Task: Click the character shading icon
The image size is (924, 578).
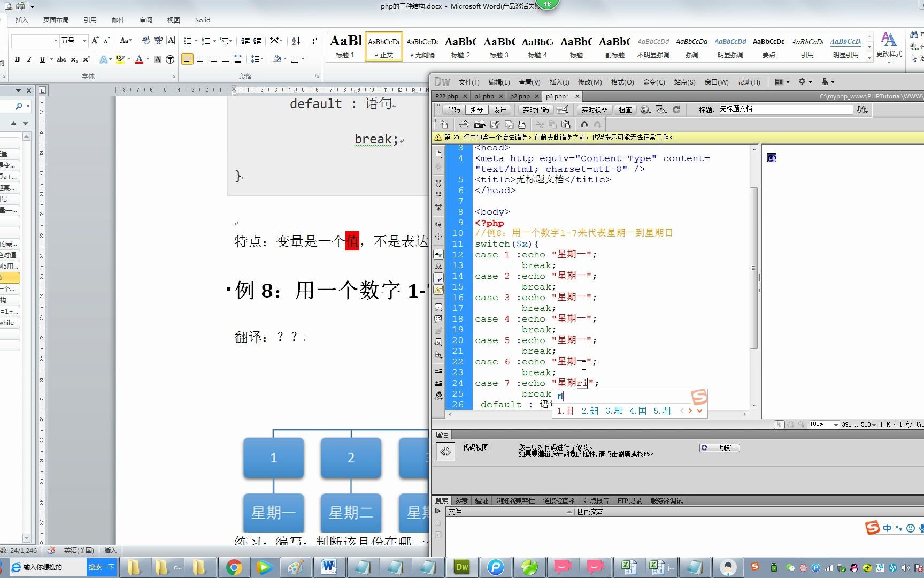Action: 158,59
